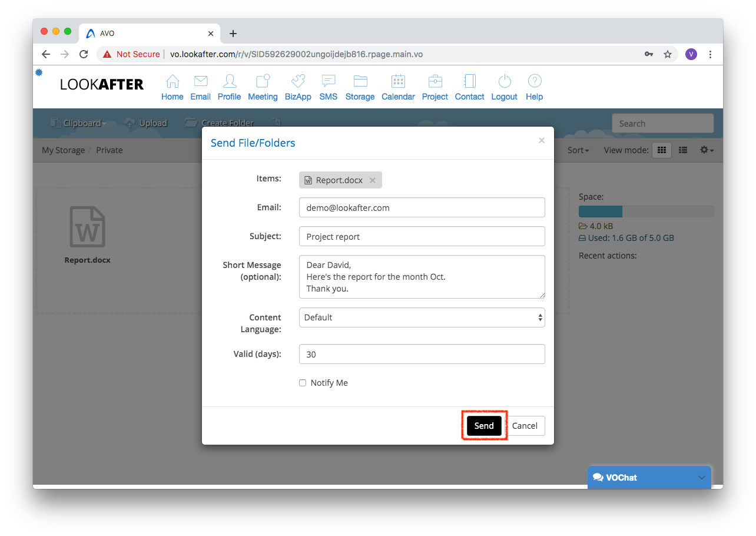Go to the Meeting icon
Viewport: 756px width, 536px height.
(263, 81)
